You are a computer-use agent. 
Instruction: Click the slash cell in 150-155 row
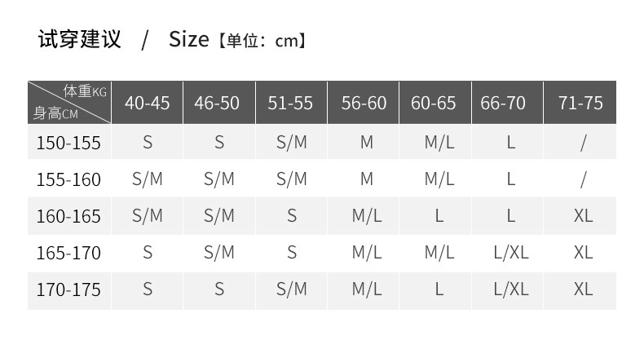coord(583,143)
